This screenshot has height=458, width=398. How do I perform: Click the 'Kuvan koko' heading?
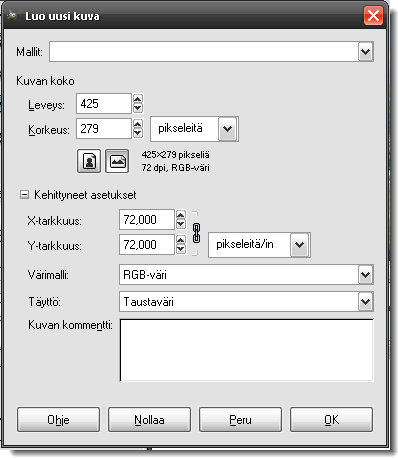tap(45, 81)
